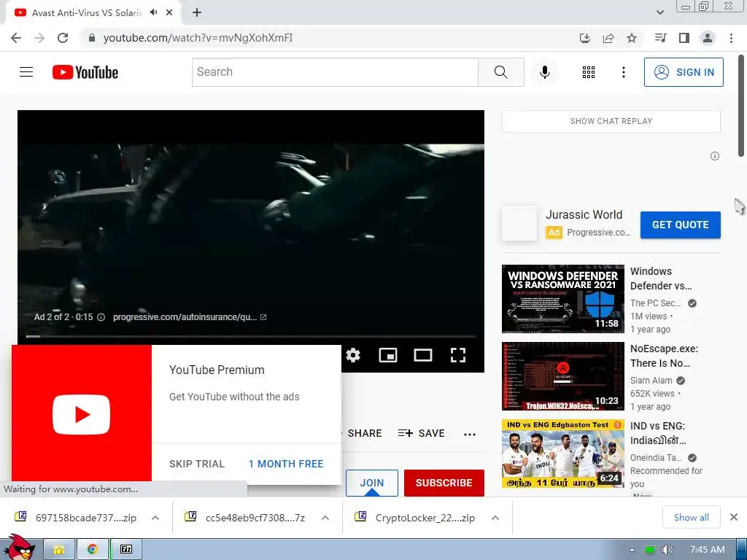Click SHARE below the video
747x560 pixels.
(365, 433)
